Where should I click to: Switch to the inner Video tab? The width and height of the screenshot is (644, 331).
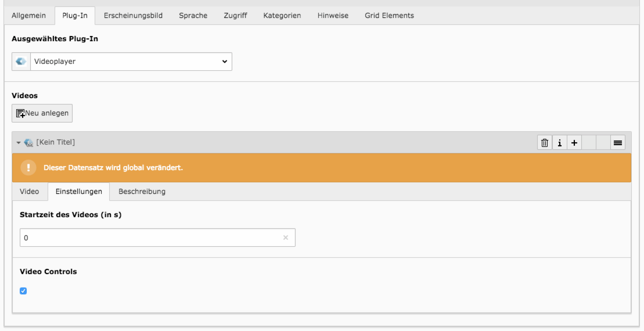[30, 192]
